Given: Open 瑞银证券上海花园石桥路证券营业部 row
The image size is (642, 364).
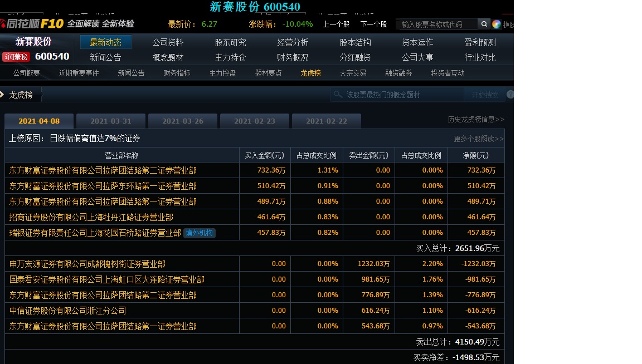Looking at the screenshot, I should tap(255, 232).
